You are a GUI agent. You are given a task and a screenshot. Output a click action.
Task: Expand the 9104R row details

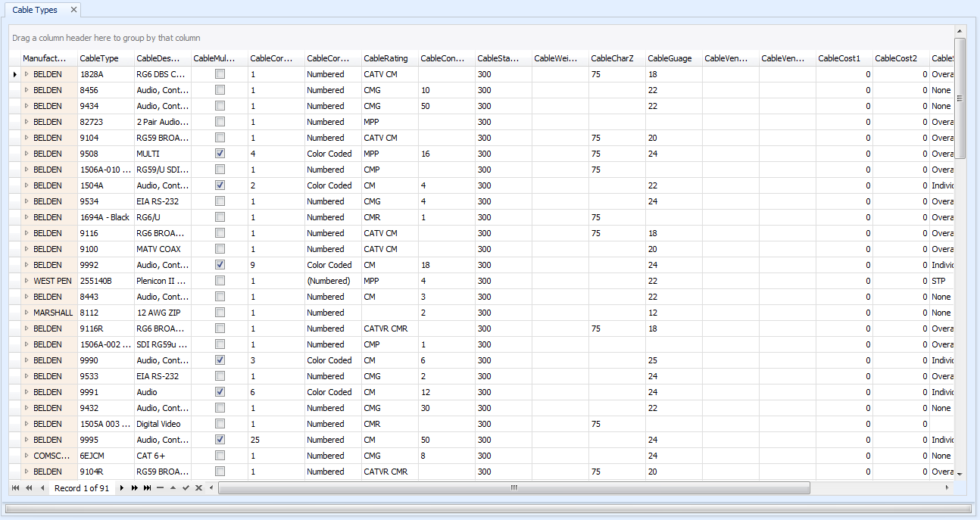click(27, 472)
